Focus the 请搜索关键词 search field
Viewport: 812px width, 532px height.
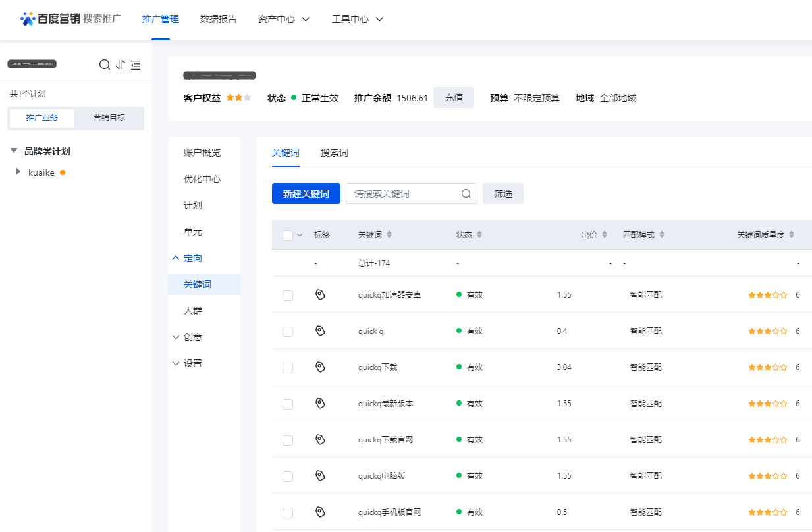click(x=412, y=194)
